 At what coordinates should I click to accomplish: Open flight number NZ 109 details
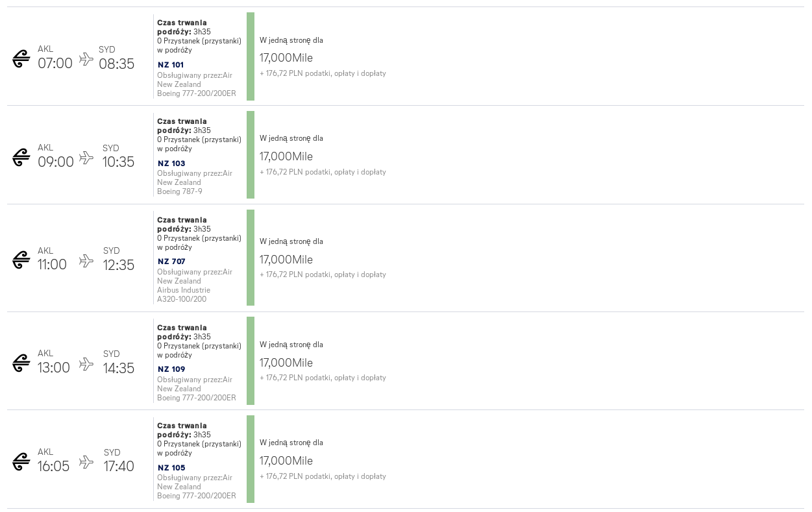pyautogui.click(x=171, y=369)
